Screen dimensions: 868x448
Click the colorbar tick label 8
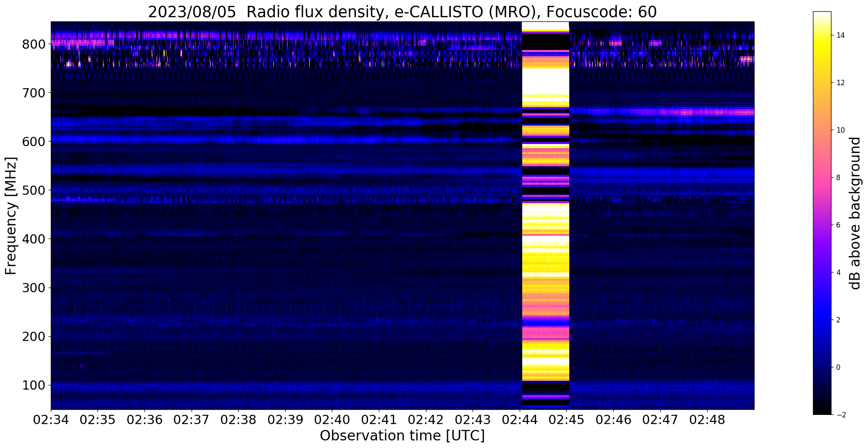tap(839, 178)
